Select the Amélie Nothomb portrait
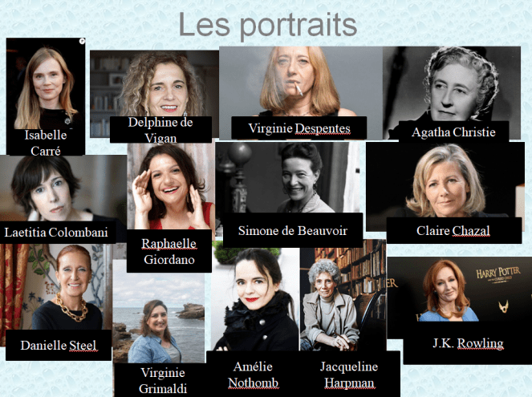532x397 pixels. (255, 299)
